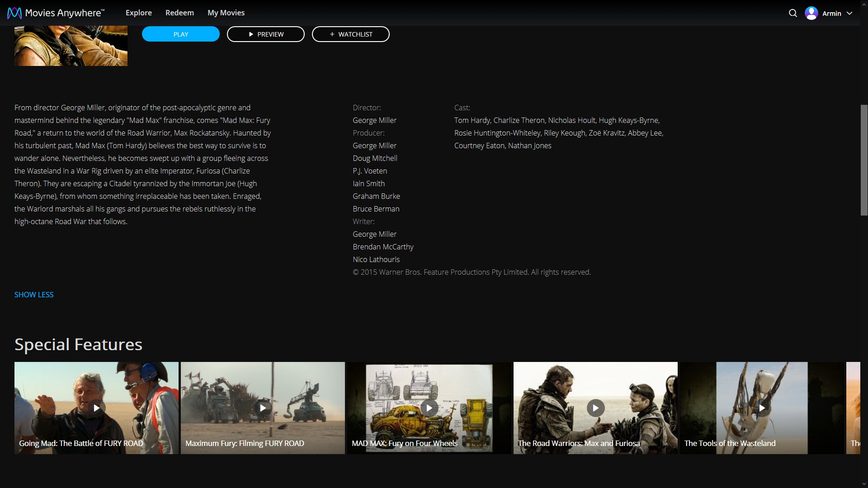Play 'Maximum Fury: Filming FURY ROAD' featurette
This screenshot has width=868, height=488.
[263, 408]
